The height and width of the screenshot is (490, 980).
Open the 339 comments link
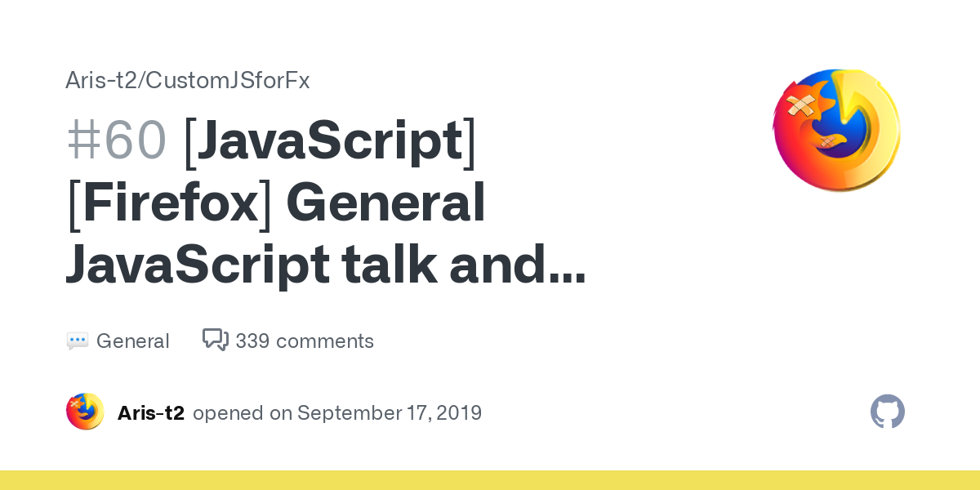304,341
